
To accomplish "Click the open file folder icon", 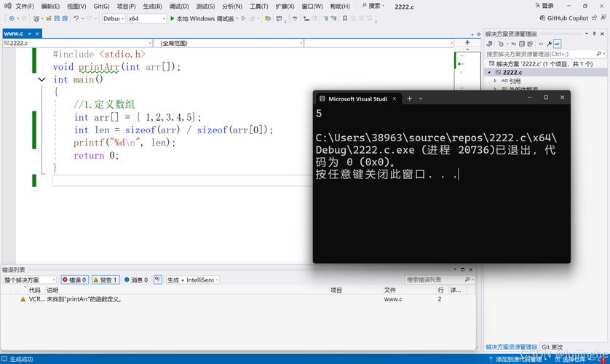I will (x=49, y=18).
